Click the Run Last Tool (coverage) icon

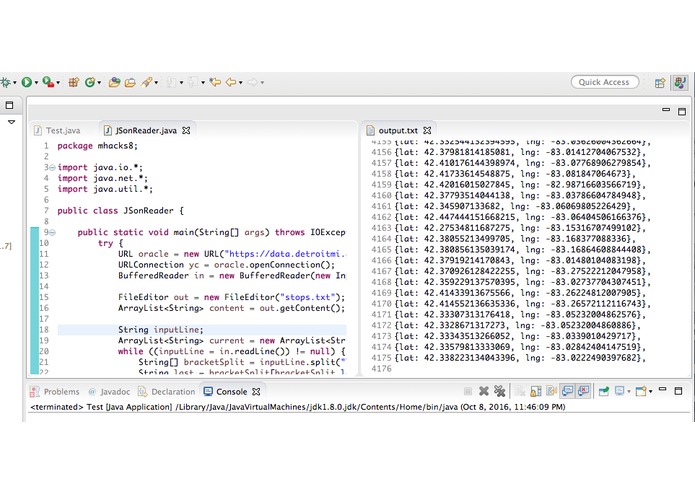click(x=48, y=82)
